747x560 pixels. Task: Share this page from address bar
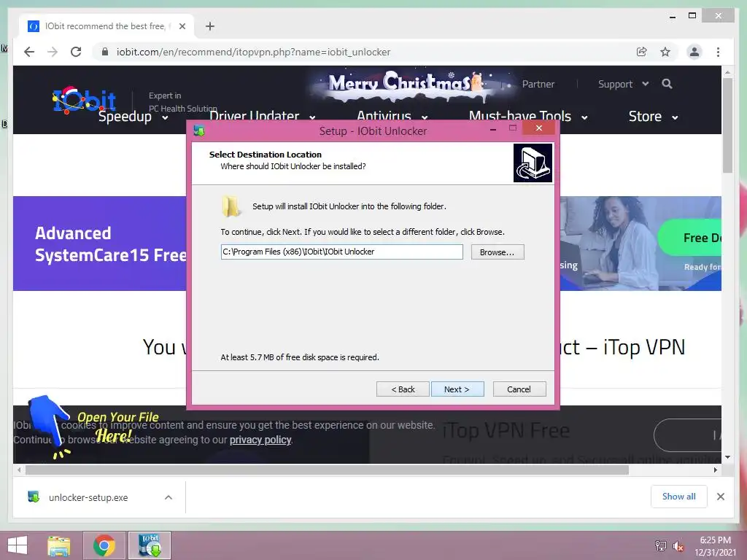(x=642, y=52)
